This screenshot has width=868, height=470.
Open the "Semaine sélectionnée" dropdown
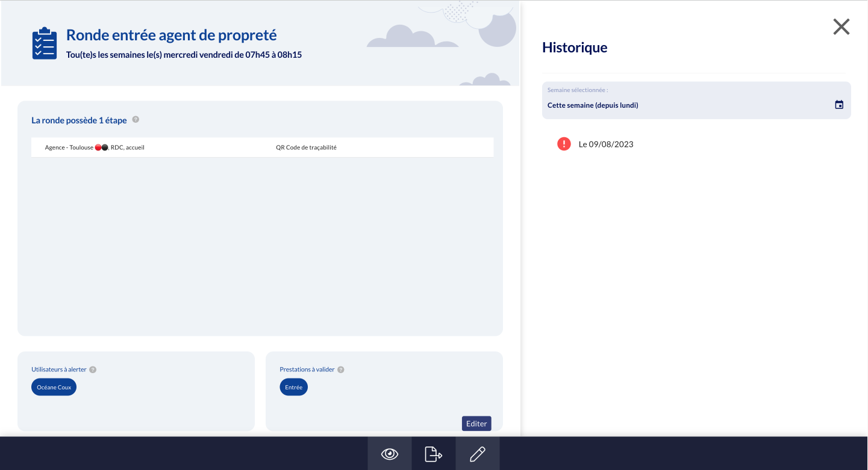click(x=696, y=100)
